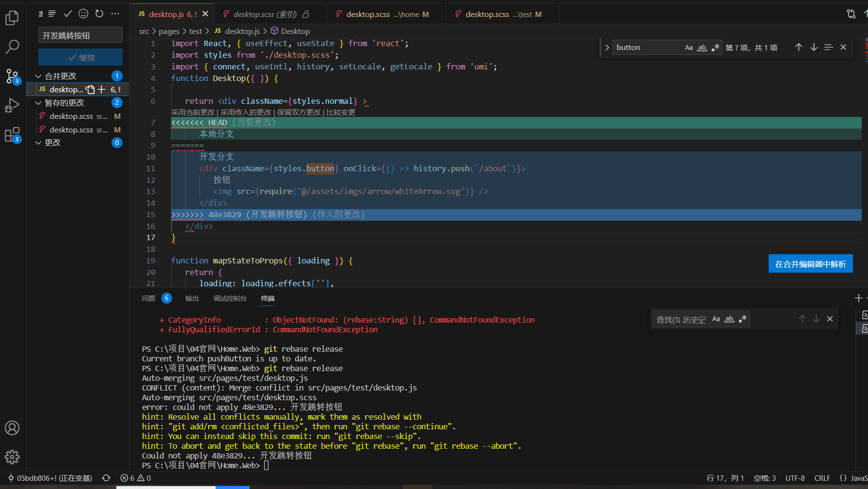Open the Source Control view icon
868x489 pixels.
pyautogui.click(x=12, y=76)
